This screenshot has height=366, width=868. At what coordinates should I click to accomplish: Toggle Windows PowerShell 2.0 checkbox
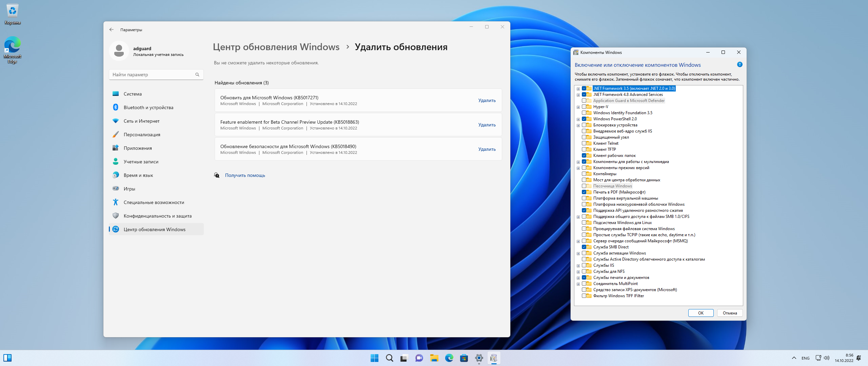point(584,119)
